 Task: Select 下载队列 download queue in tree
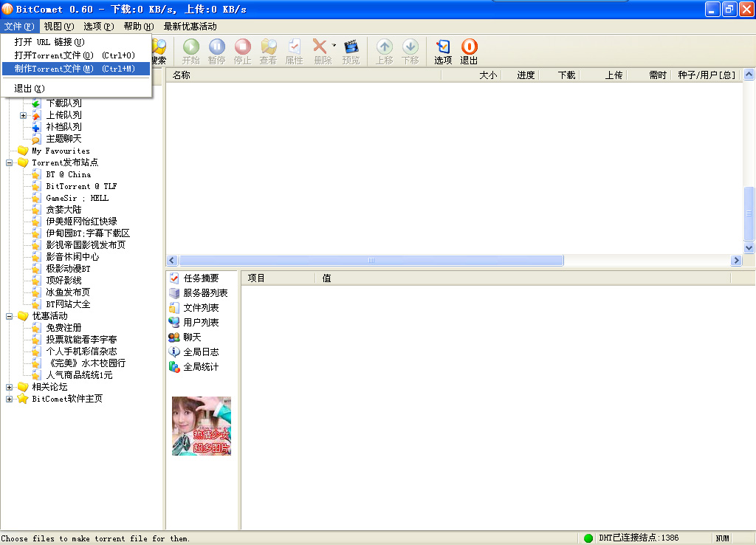click(63, 103)
